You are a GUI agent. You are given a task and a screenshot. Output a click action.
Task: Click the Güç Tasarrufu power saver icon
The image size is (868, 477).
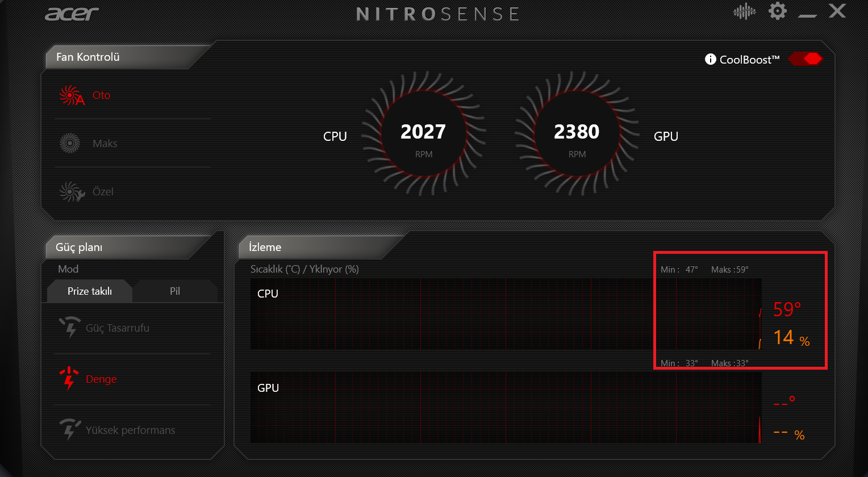click(x=69, y=327)
